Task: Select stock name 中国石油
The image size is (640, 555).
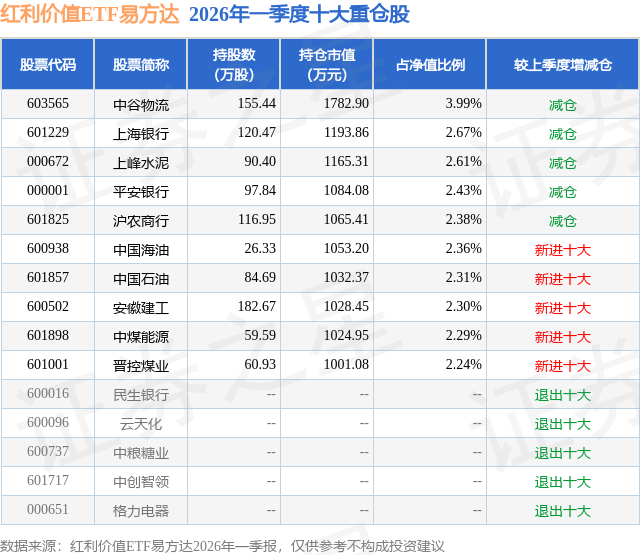Action: pos(141,279)
